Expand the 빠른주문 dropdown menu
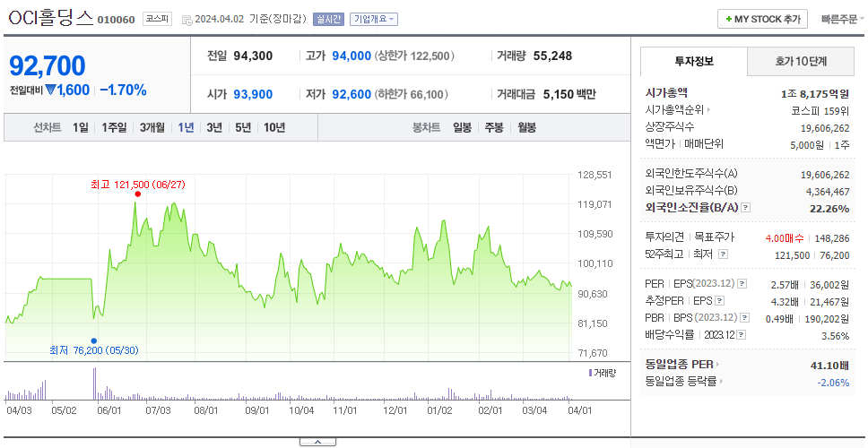 pyautogui.click(x=843, y=20)
